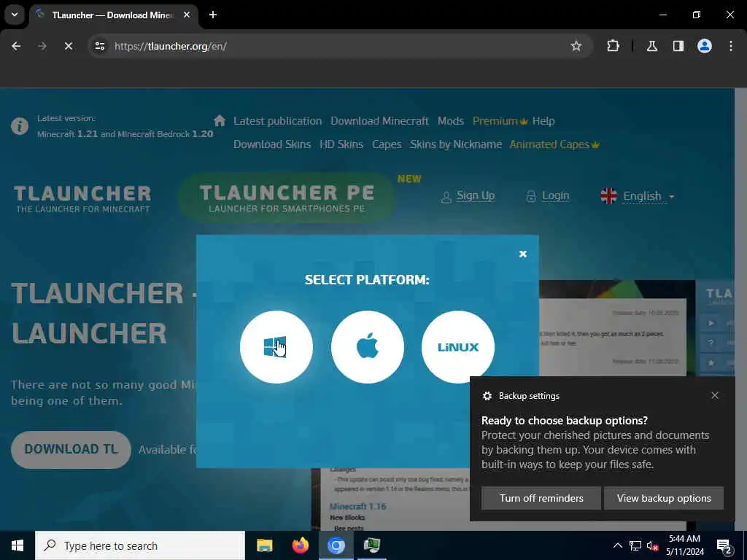Image resolution: width=747 pixels, height=560 pixels.
Task: Open Chrome Labs flask icon
Action: point(652,46)
